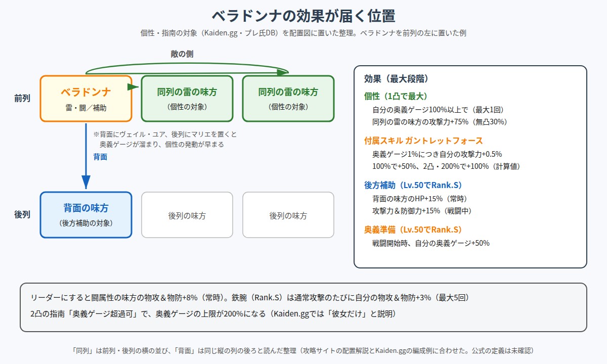This screenshot has height=364, width=607.
Task: Click the blue 背面 arrow label
Action: click(100, 157)
